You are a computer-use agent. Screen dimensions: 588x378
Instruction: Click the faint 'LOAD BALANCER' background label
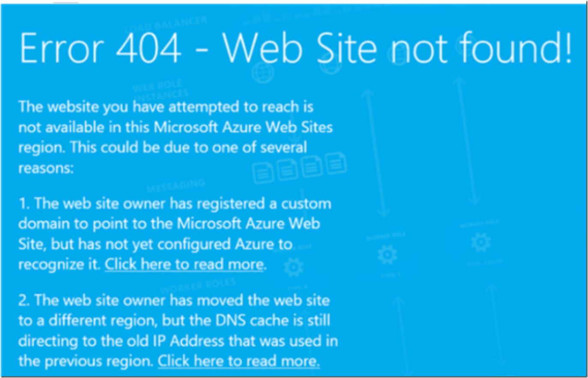pyautogui.click(x=166, y=24)
